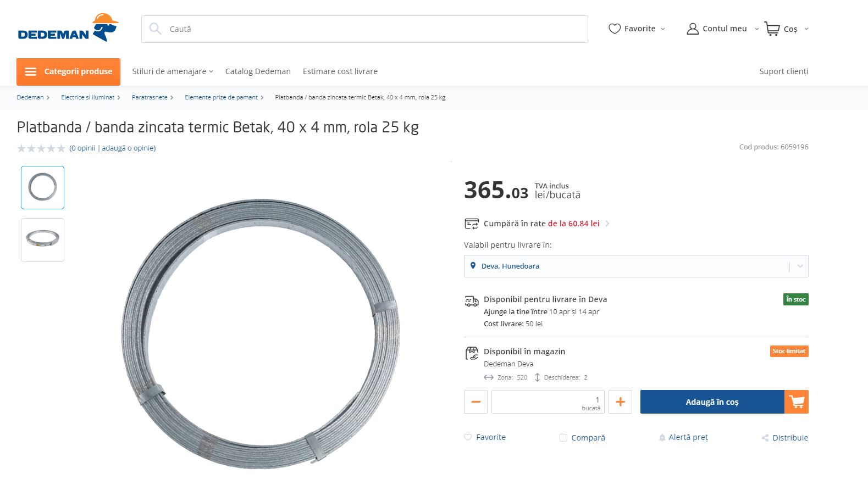Increase quantity with plus button
The width and height of the screenshot is (868, 496).
620,402
